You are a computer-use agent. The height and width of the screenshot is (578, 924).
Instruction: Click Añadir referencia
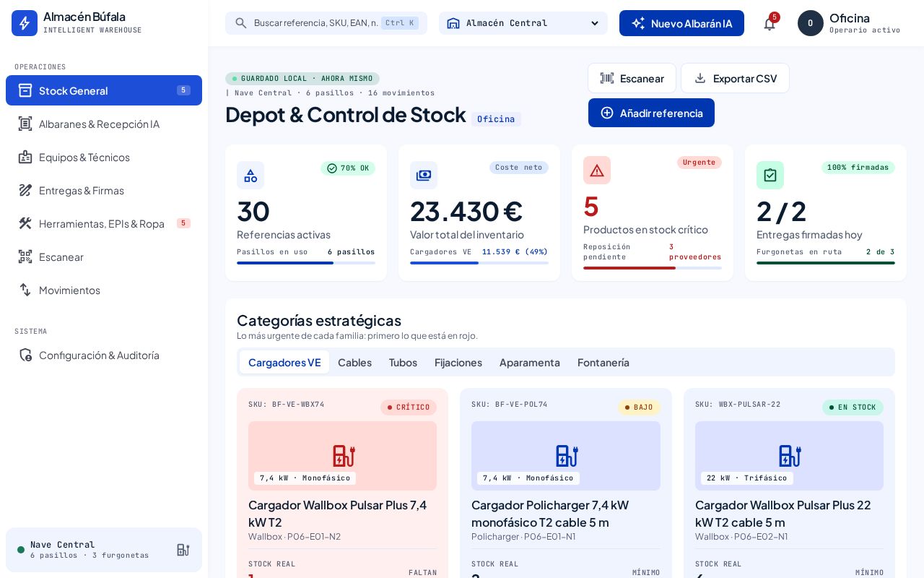click(x=651, y=113)
